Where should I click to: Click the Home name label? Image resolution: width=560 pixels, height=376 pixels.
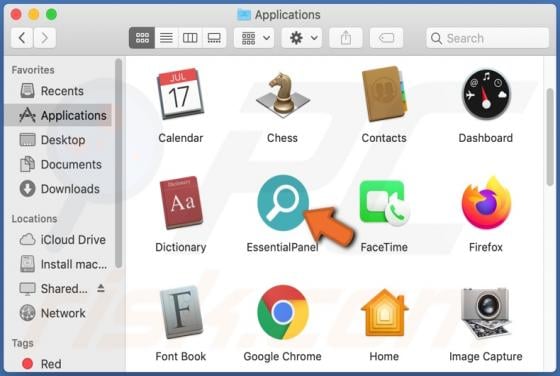(384, 356)
